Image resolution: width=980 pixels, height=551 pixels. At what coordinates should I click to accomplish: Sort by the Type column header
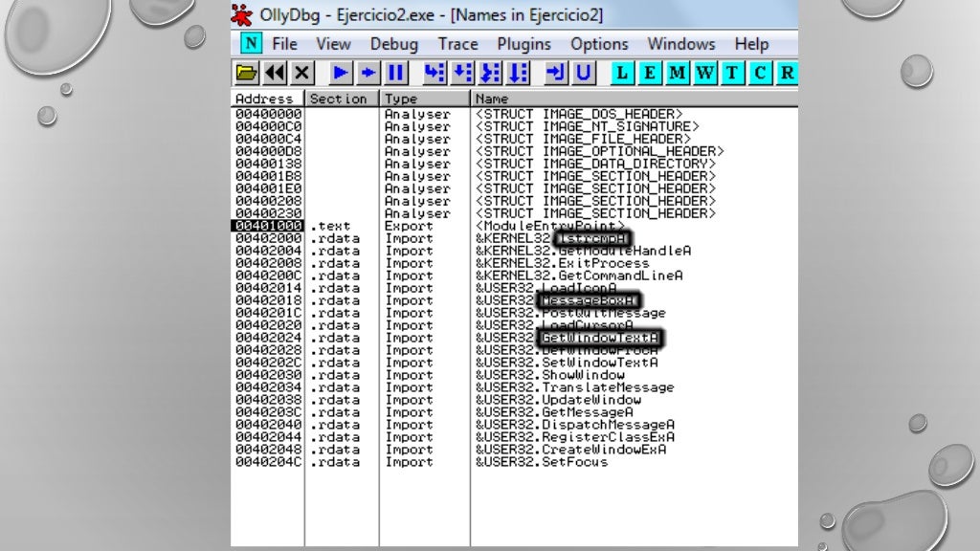tap(424, 99)
